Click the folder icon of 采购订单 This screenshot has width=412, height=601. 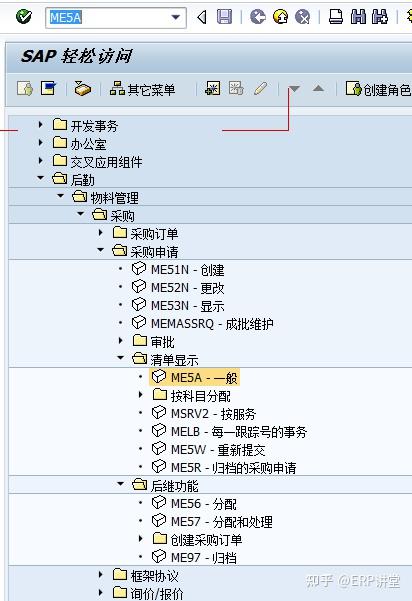[x=120, y=232]
